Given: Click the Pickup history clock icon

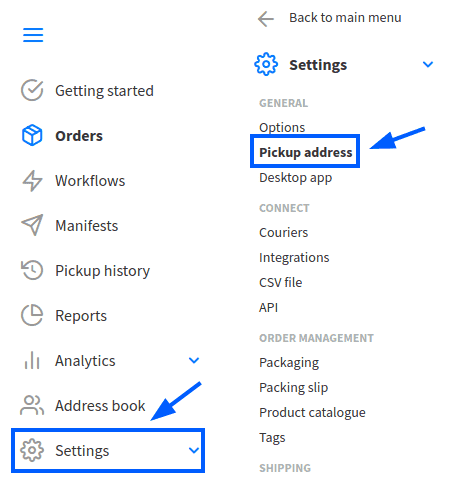Looking at the screenshot, I should 32,270.
